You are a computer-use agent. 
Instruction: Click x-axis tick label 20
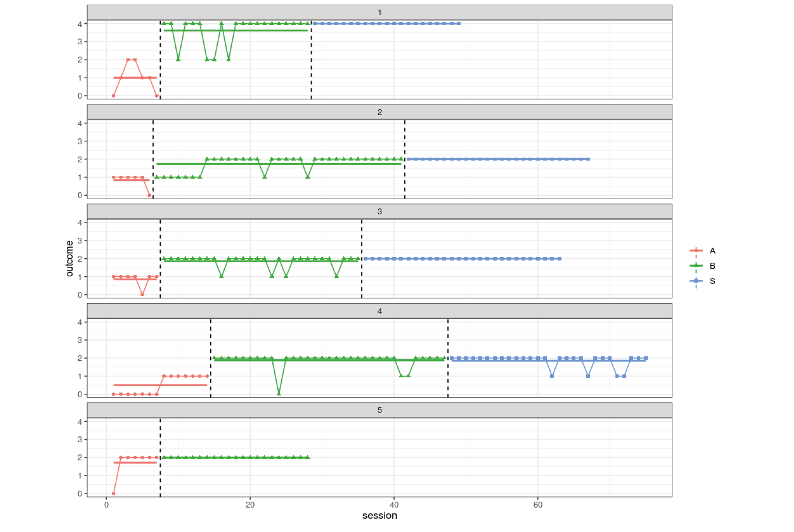(x=250, y=505)
